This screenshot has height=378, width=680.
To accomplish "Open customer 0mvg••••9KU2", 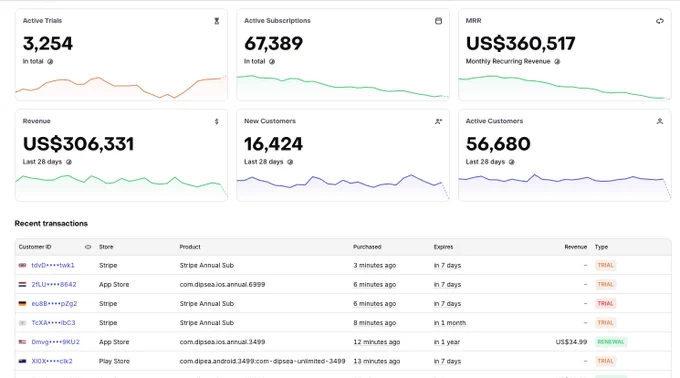I will click(x=56, y=342).
